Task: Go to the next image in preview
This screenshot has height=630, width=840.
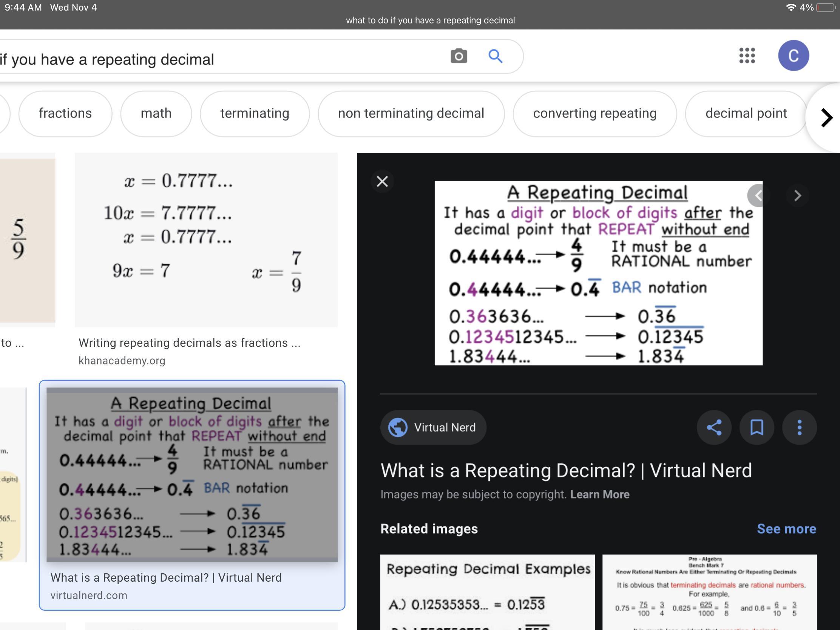Action: (x=797, y=196)
